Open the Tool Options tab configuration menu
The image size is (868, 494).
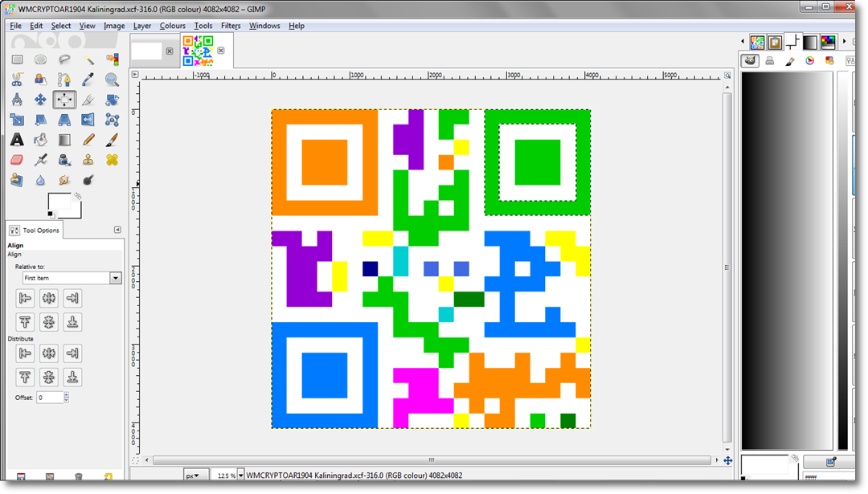click(x=117, y=230)
